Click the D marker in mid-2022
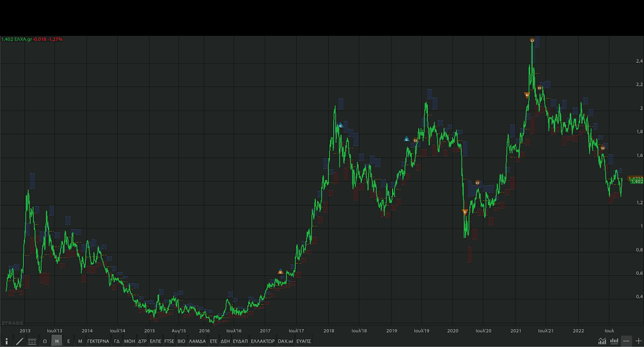The width and height of the screenshot is (644, 347). tap(602, 148)
